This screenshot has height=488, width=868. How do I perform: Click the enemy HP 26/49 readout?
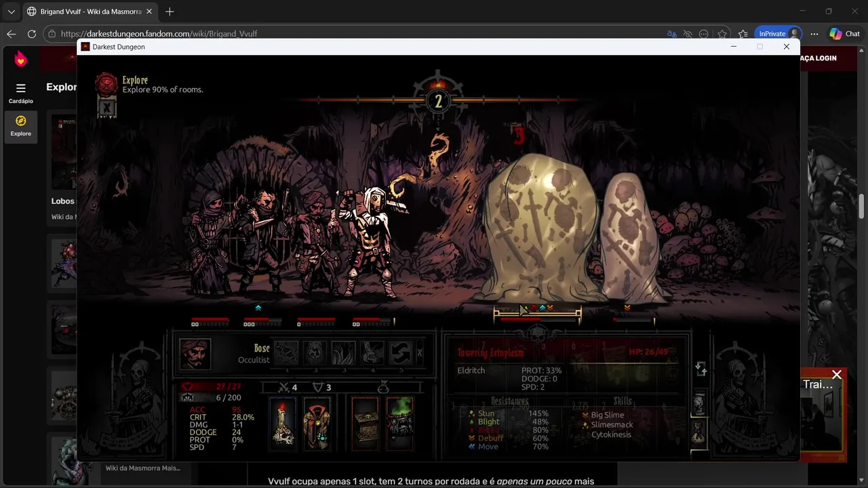648,352
